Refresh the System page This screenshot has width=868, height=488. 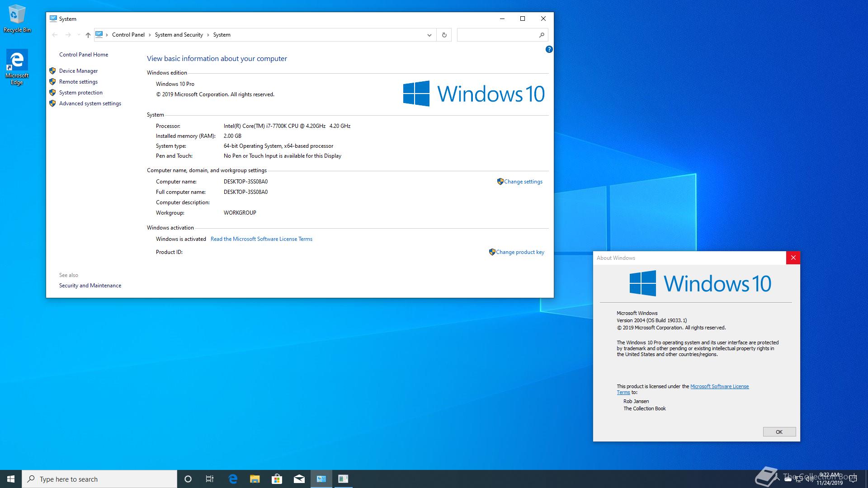click(x=444, y=35)
